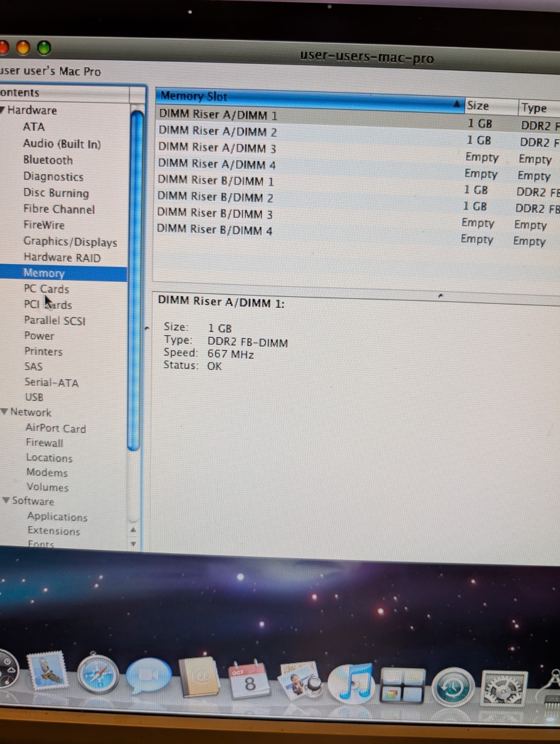Select PCI Cards in the sidebar
The width and height of the screenshot is (560, 744).
48,305
